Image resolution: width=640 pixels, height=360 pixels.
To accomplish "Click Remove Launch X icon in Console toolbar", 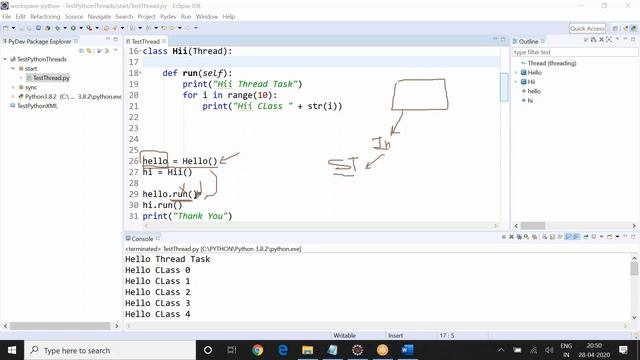I will (511, 237).
